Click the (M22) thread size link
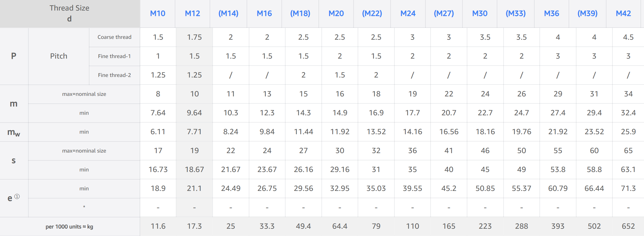 372,14
